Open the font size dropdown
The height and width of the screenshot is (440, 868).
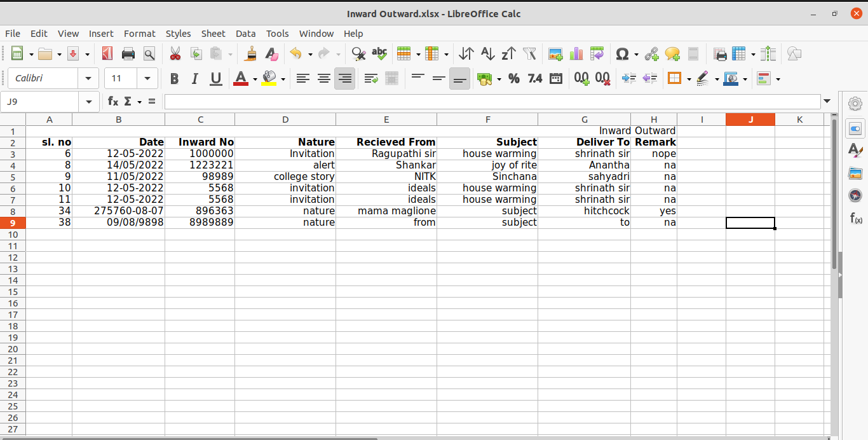pyautogui.click(x=147, y=79)
